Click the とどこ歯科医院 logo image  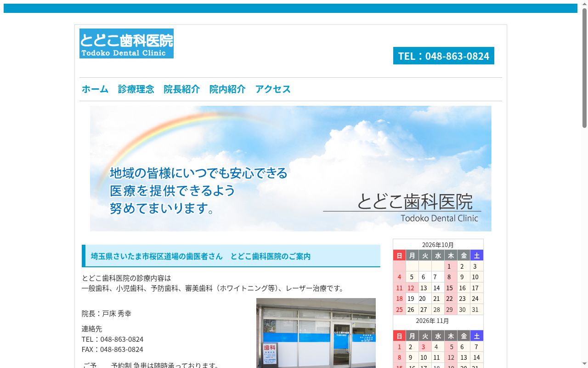click(x=126, y=43)
